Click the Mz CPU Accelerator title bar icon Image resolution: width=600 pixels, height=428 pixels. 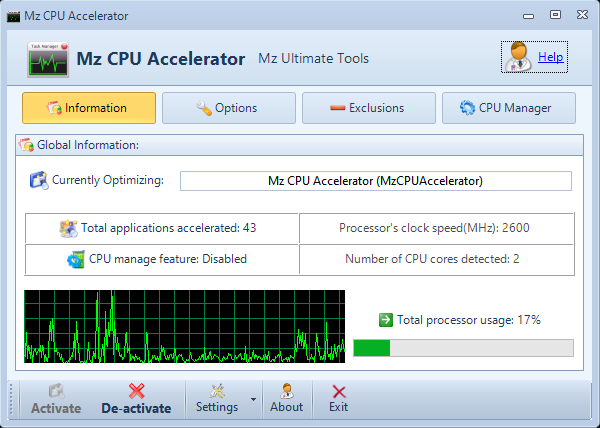pyautogui.click(x=13, y=16)
